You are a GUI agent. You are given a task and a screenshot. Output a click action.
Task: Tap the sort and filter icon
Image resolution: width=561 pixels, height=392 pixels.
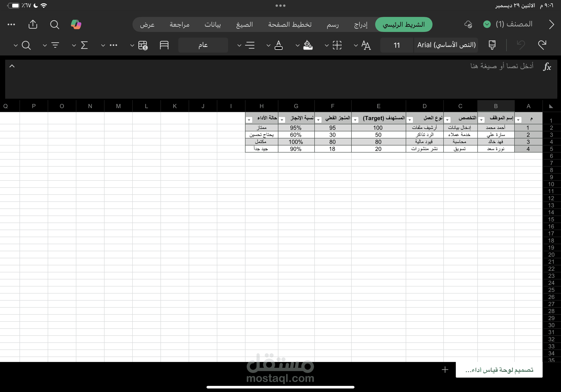tap(55, 45)
